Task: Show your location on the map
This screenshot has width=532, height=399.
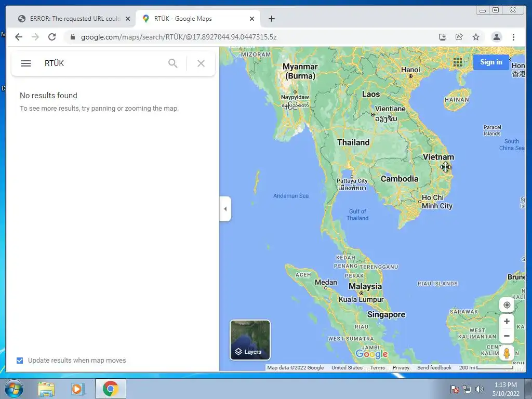Action: [507, 305]
